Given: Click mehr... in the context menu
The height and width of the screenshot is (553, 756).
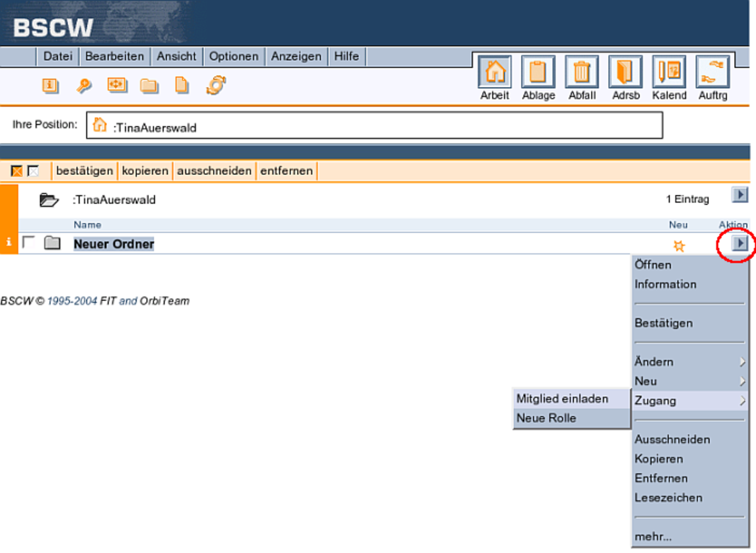Looking at the screenshot, I should coord(690,537).
